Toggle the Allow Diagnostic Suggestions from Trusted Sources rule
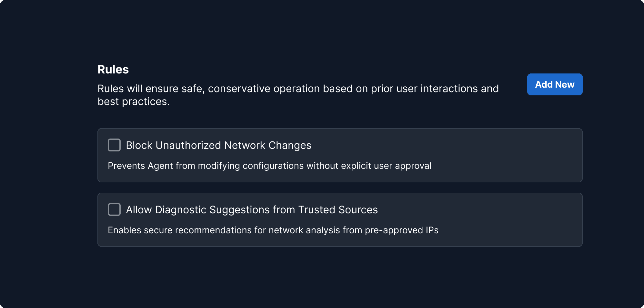This screenshot has height=308, width=644. tap(114, 210)
